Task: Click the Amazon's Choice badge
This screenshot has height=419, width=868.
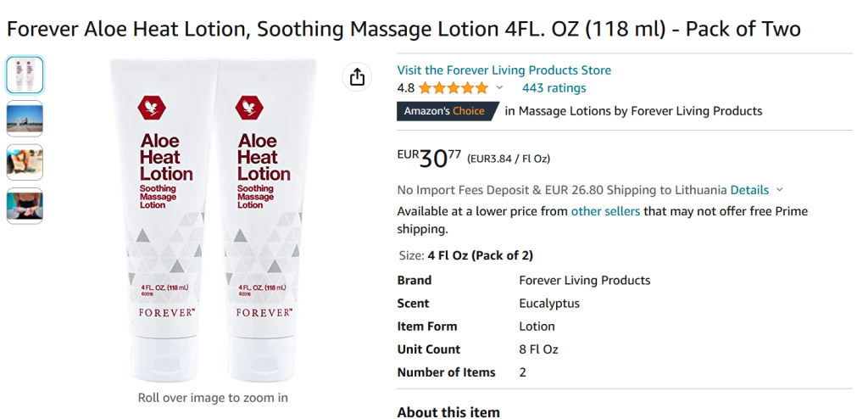Action: pos(444,111)
